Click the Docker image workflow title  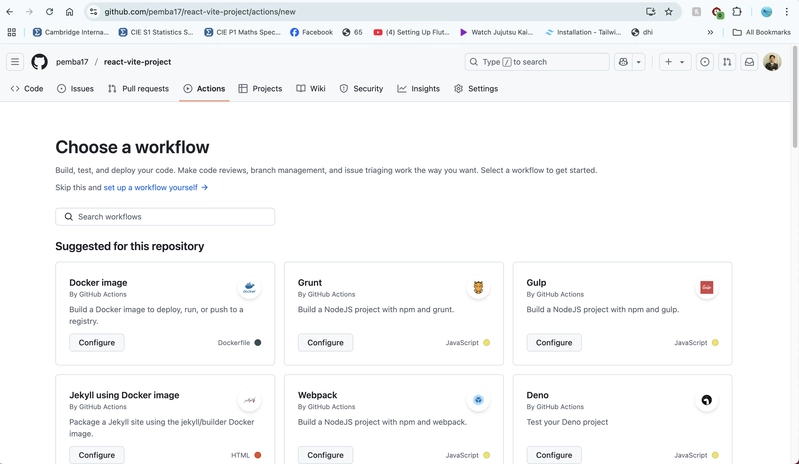click(x=98, y=283)
